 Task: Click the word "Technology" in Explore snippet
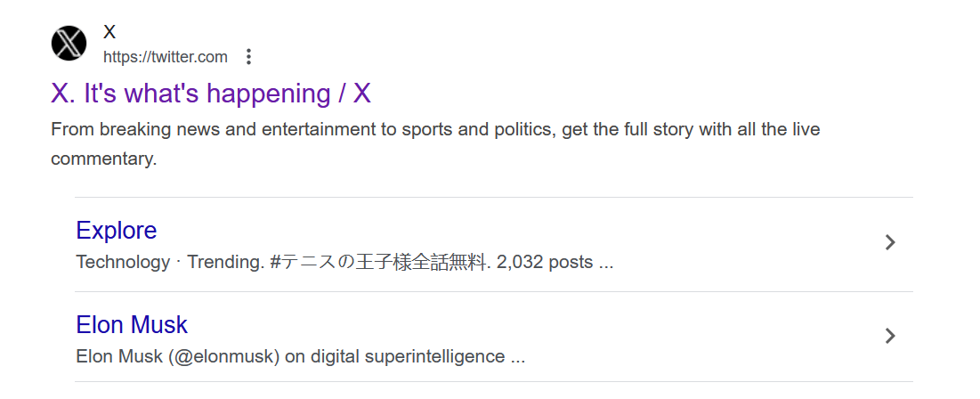123,262
